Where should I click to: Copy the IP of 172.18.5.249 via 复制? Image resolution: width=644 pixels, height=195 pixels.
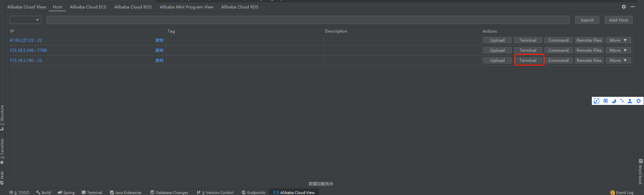click(159, 50)
